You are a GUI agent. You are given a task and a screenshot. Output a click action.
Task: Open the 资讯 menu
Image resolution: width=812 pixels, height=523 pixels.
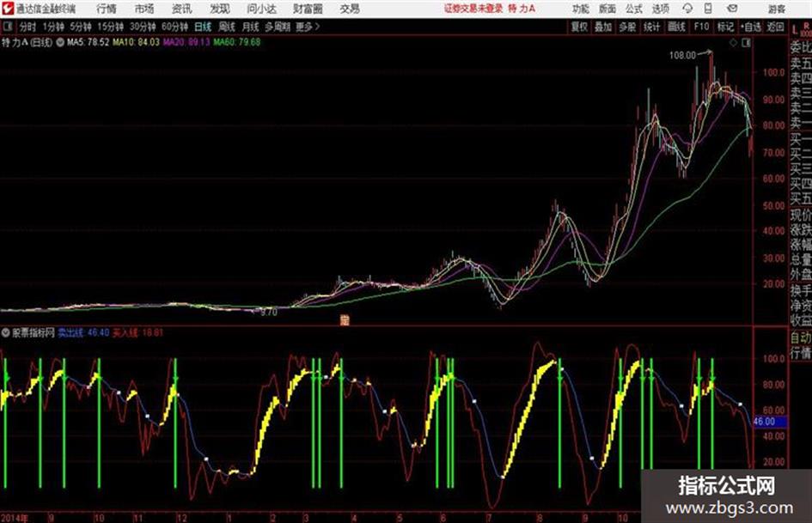coord(182,9)
